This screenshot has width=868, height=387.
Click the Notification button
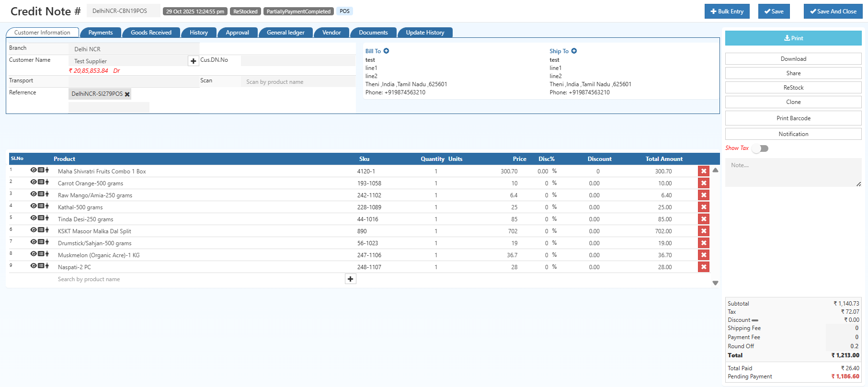pyautogui.click(x=793, y=134)
